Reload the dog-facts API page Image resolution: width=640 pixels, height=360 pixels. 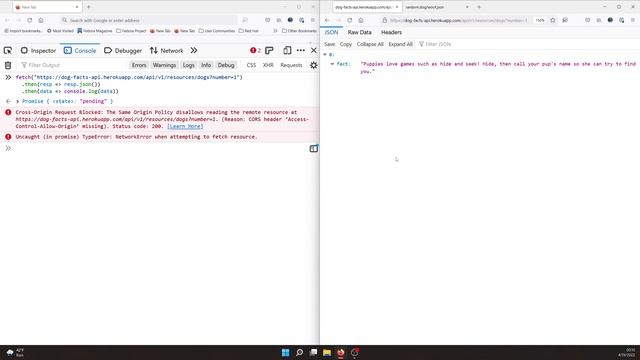click(x=350, y=20)
